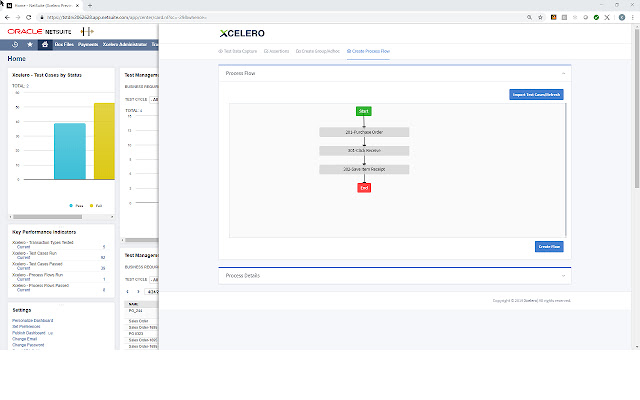
Task: Click the company logo next to NetSuite
Action: click(x=87, y=31)
